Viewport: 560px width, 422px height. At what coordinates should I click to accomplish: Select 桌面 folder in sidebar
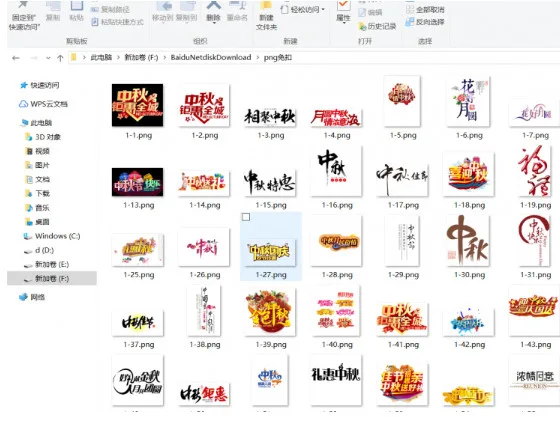click(38, 222)
